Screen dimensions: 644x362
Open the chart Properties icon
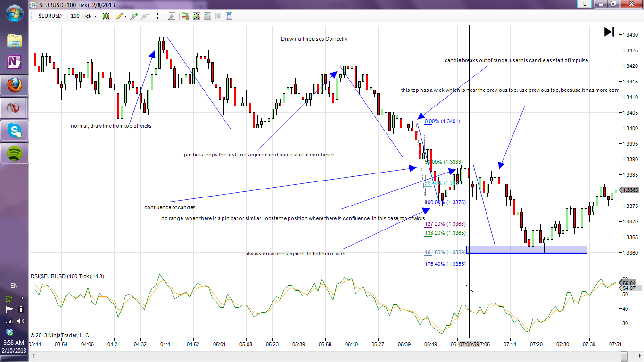pyautogui.click(x=229, y=16)
